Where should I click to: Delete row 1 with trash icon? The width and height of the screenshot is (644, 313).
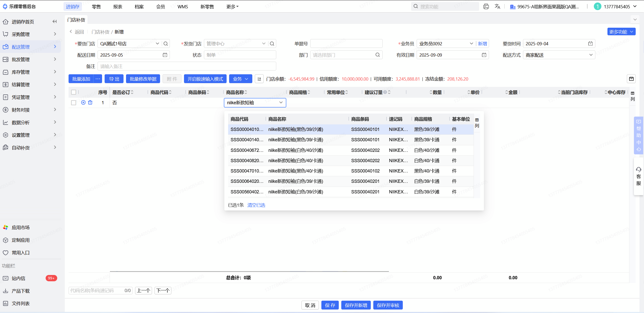(90, 102)
